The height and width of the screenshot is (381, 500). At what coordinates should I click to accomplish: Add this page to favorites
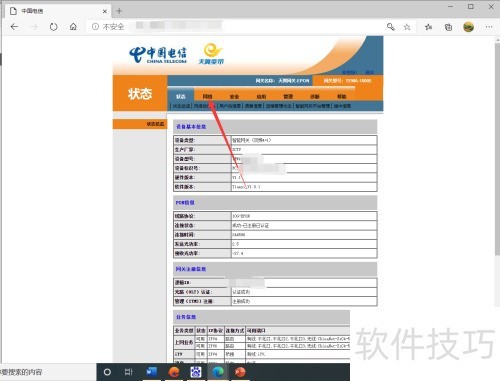pos(407,27)
